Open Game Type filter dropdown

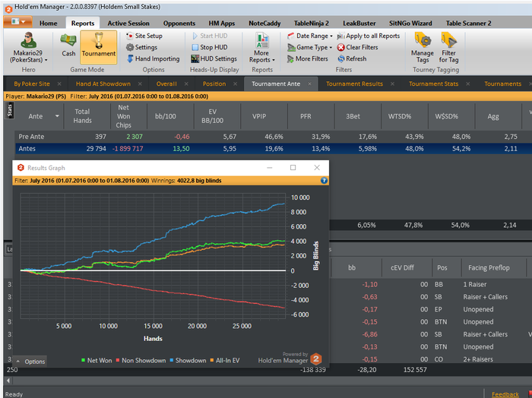coord(310,47)
